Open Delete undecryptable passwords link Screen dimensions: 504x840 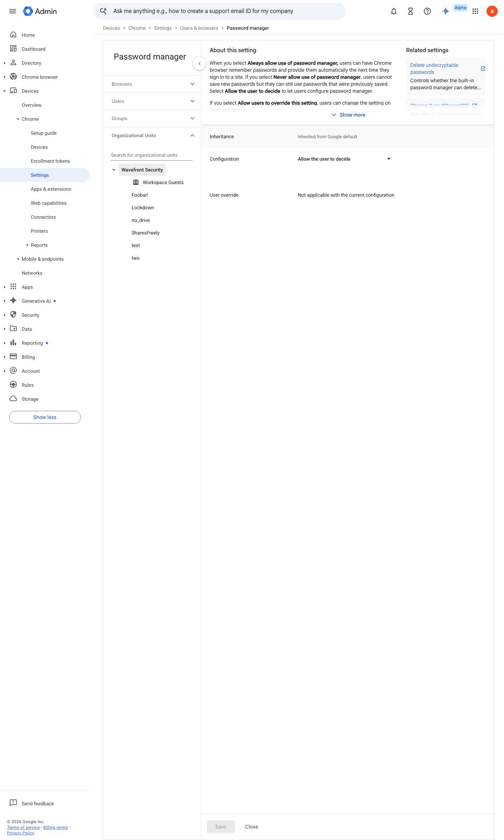(434, 69)
